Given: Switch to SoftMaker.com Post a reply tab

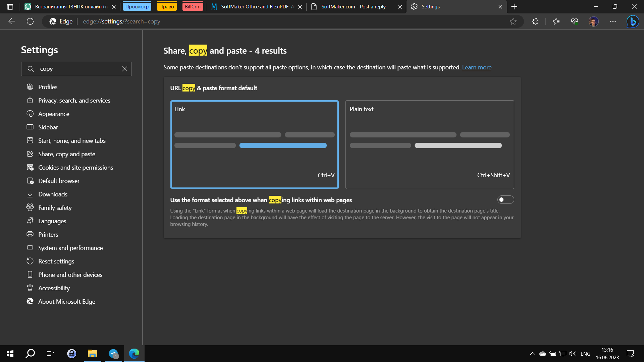Looking at the screenshot, I should [x=353, y=7].
